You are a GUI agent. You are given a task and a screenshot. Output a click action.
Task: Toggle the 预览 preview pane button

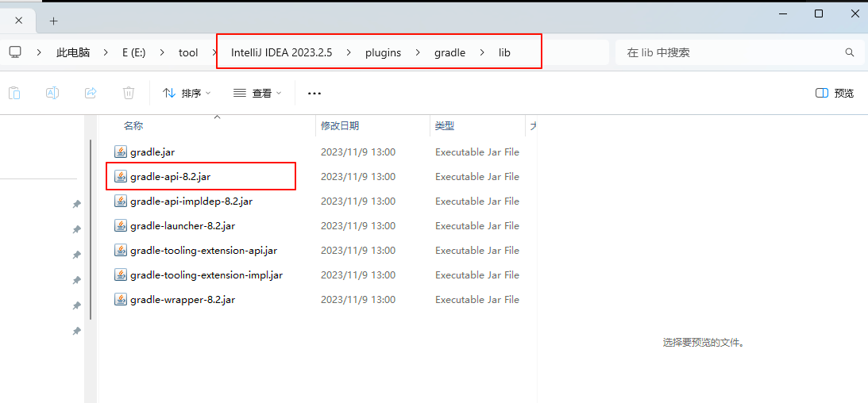point(835,94)
